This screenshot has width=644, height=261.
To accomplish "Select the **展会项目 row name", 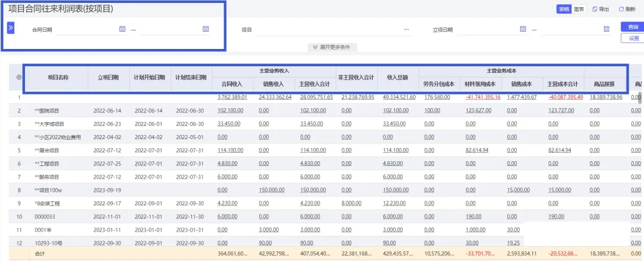I will (47, 151).
